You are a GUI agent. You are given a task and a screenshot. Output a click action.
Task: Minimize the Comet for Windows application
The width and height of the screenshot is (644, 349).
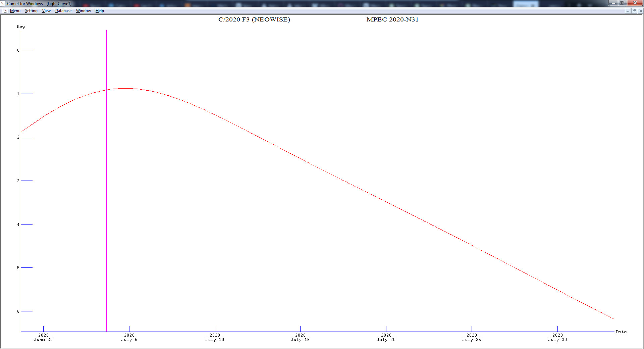[x=613, y=3]
